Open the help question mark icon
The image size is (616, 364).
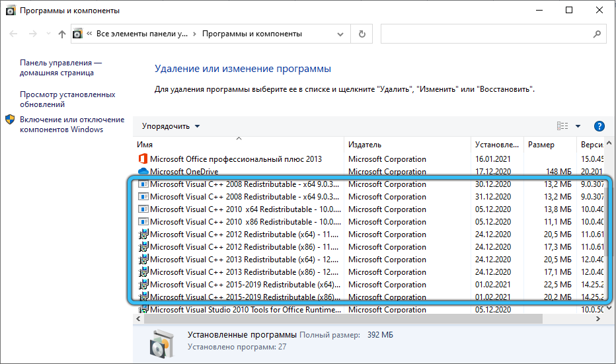599,126
